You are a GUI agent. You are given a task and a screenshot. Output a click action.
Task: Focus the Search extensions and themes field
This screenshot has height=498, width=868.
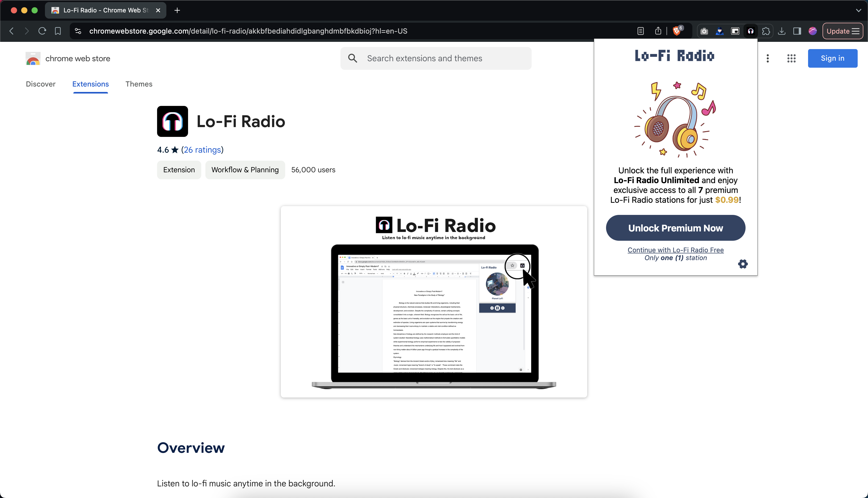436,58
